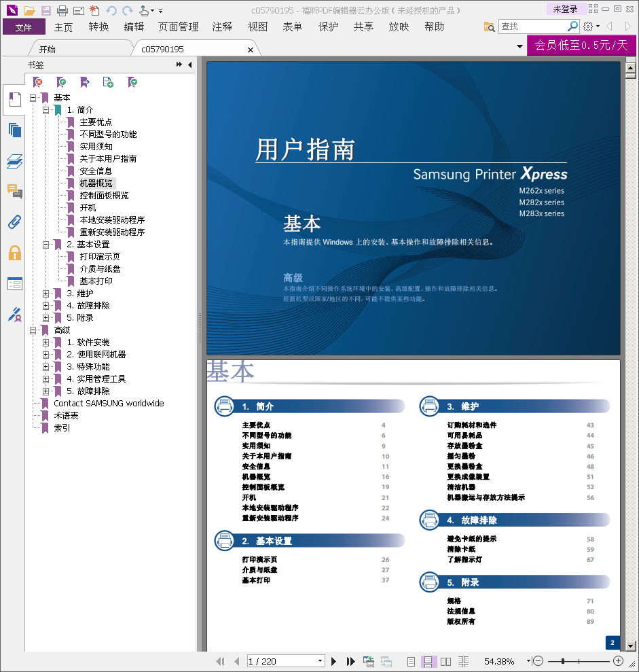This screenshot has width=639, height=672.
Task: Click the vertical scrollbar up arrow
Action: pos(630,67)
